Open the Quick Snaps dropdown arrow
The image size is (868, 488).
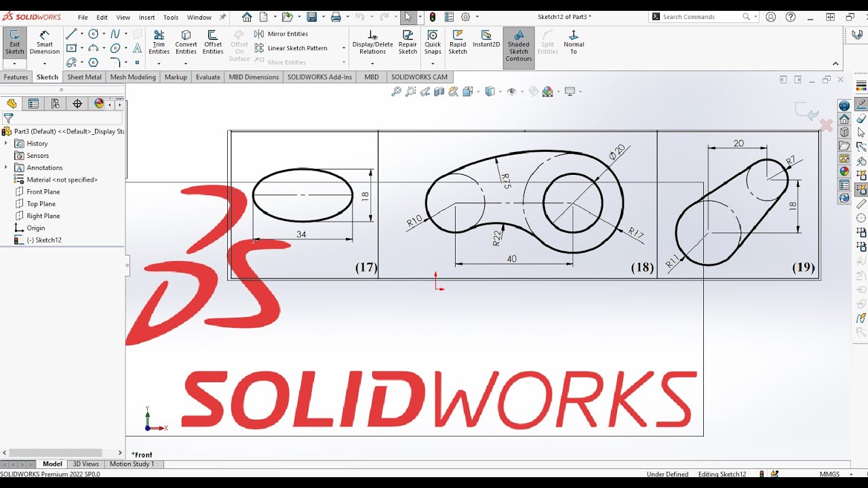433,64
